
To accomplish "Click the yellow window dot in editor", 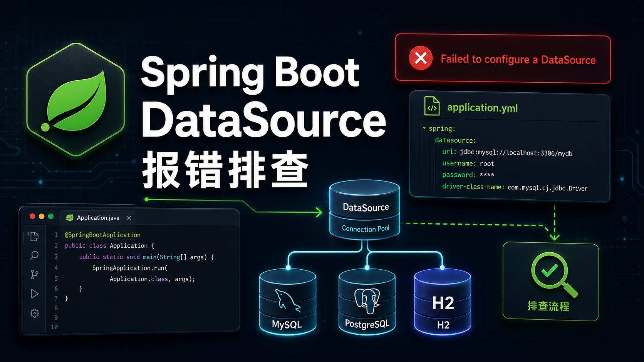I will (42, 217).
